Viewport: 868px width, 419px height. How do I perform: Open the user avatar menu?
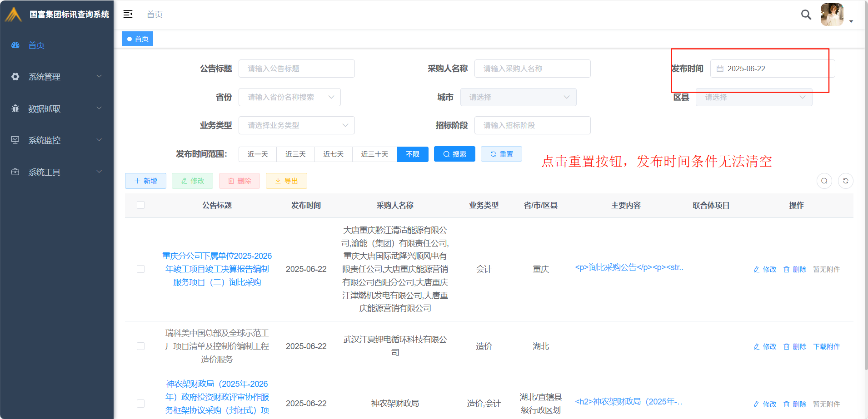click(832, 15)
